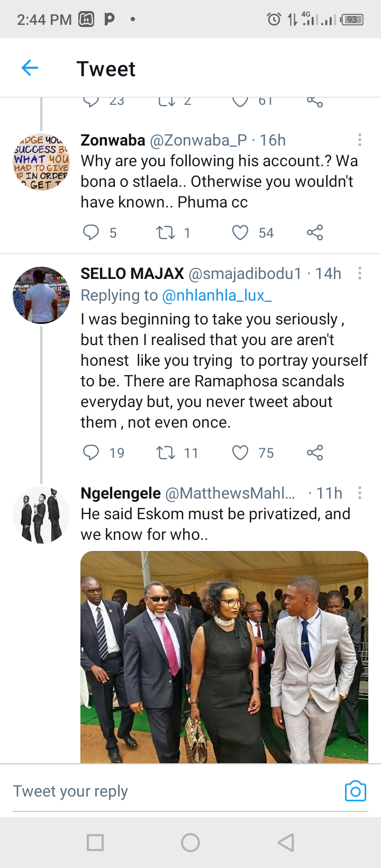Open Zonwaba's profile picture
The height and width of the screenshot is (868, 381).
[41, 162]
